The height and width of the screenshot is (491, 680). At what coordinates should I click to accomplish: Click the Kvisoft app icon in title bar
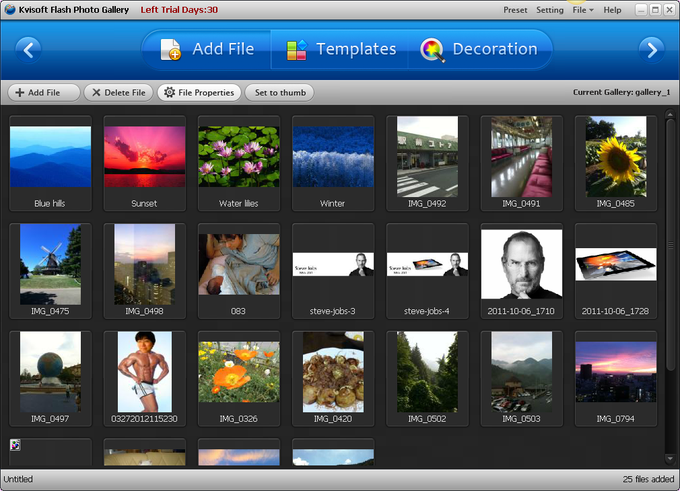pyautogui.click(x=10, y=10)
